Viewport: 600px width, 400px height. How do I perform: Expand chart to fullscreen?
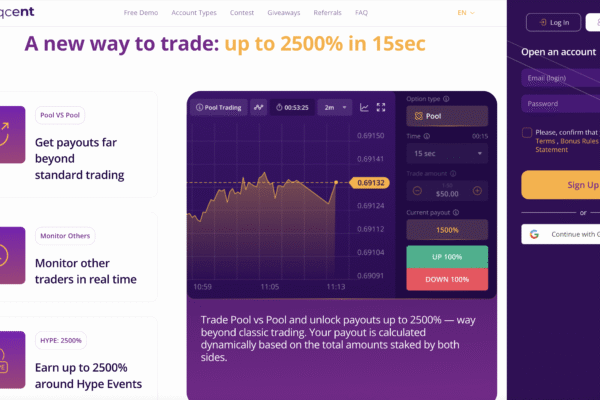pos(381,108)
